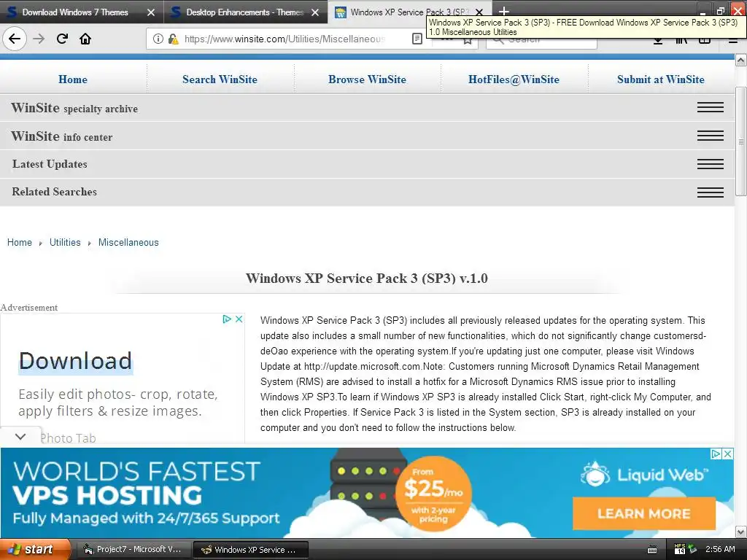Close the Liquid Web banner ad
This screenshot has width=747, height=560.
pos(727,454)
